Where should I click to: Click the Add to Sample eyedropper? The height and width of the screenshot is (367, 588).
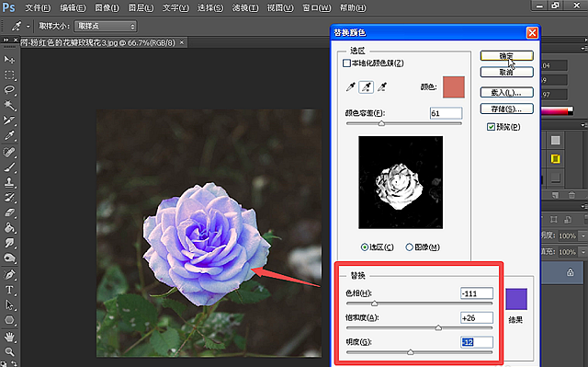point(367,87)
